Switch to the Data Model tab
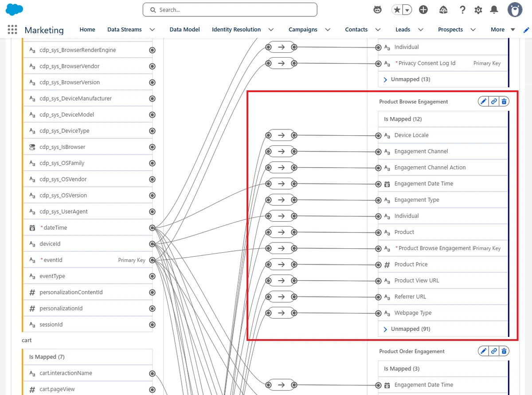The width and height of the screenshot is (532, 395). point(184,30)
